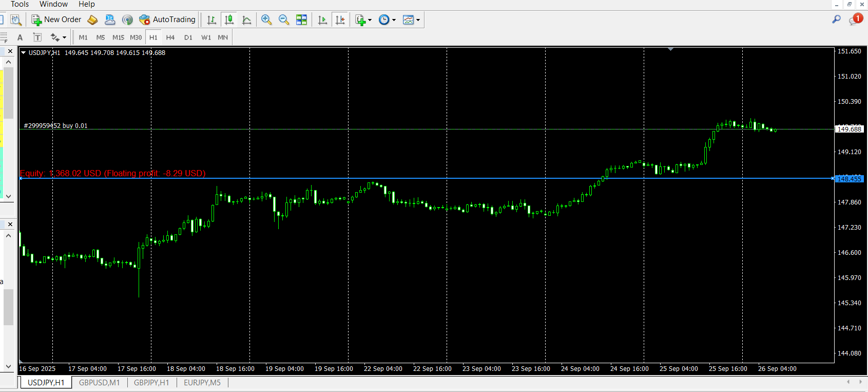Open the GBPUSD,M1 chart tab
The image size is (868, 392).
click(x=99, y=383)
